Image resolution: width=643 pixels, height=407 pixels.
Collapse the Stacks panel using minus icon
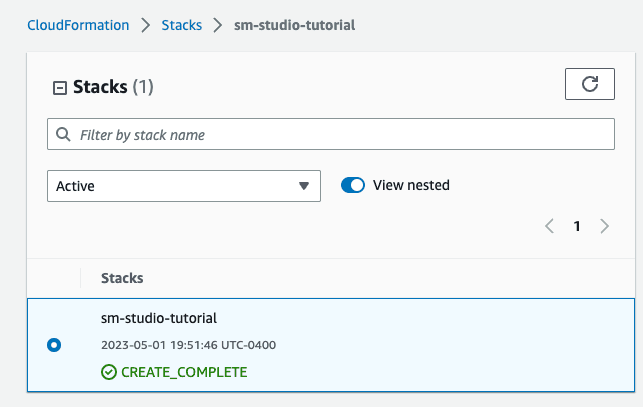(x=59, y=88)
